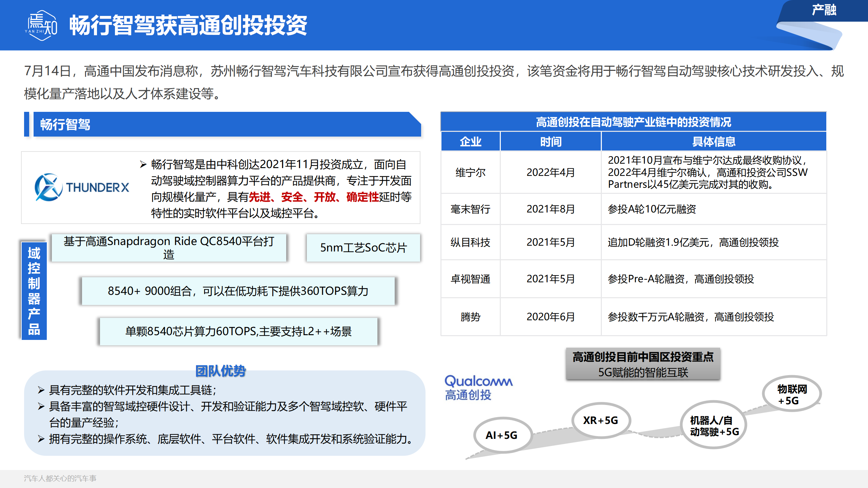868x488 pixels.
Task: Click the 卓视智通 company cell
Action: [x=470, y=279]
